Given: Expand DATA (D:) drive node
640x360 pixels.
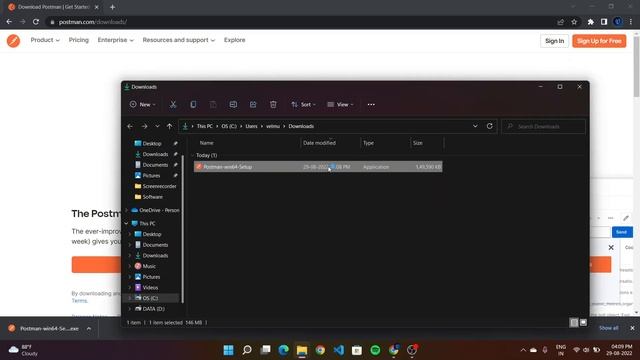Looking at the screenshot, I should coord(130,309).
